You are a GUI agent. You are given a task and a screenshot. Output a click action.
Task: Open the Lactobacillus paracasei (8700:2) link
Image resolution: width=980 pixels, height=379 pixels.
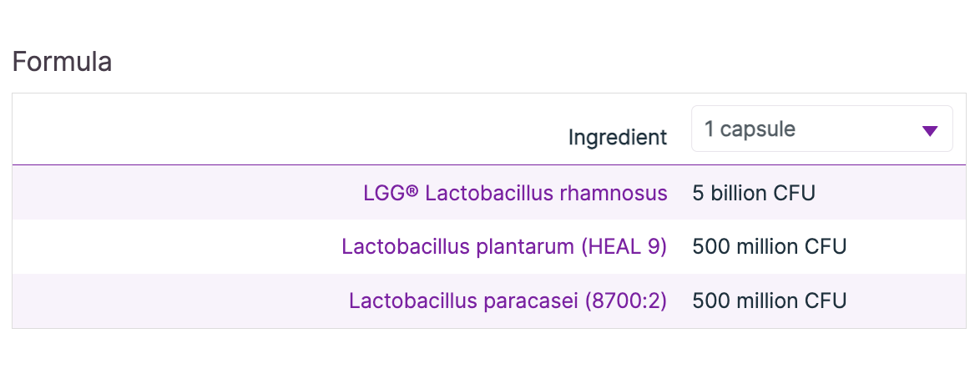[x=508, y=301]
